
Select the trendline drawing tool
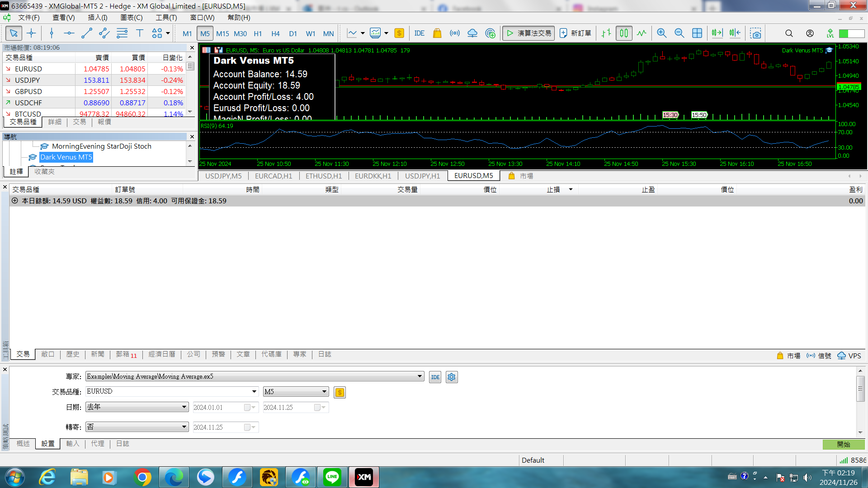[x=86, y=33]
